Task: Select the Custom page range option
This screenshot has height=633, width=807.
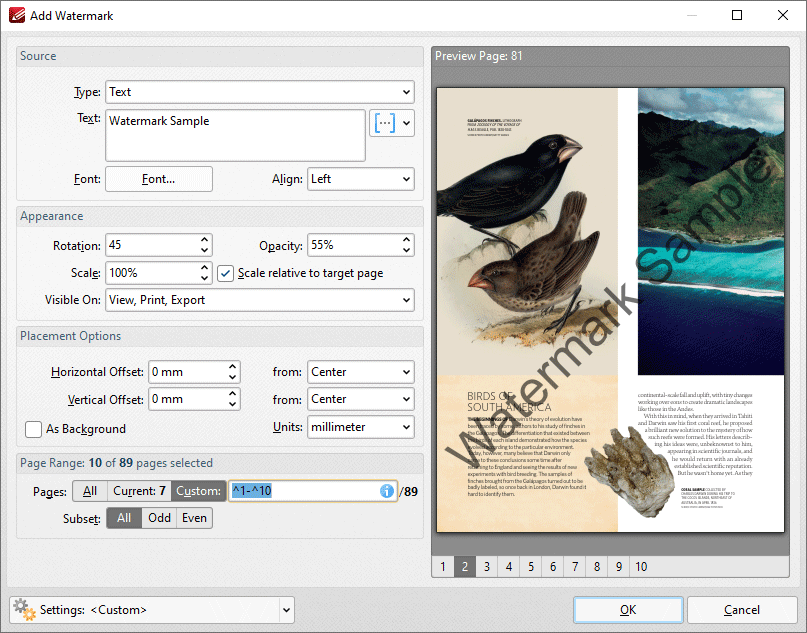Action: 199,491
